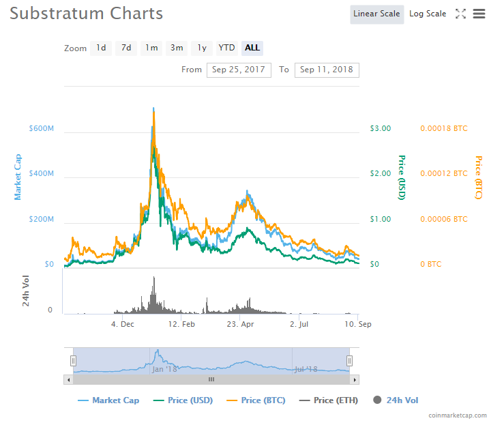504x425 pixels.
Task: Toggle Market Cap series in legend
Action: pyautogui.click(x=108, y=400)
